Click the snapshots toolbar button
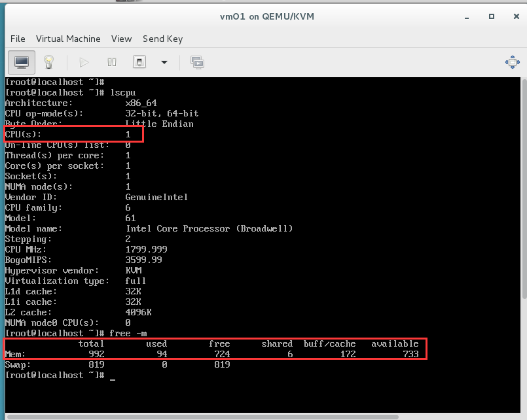The image size is (527, 420). tap(196, 61)
